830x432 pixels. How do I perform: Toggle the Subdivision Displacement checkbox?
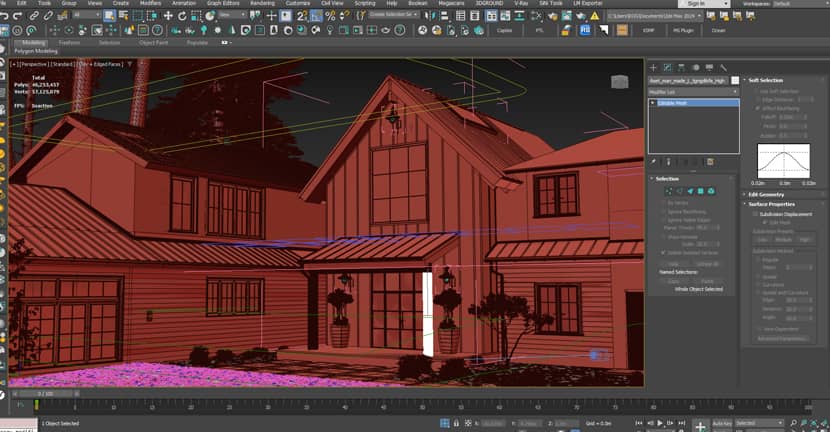coord(753,214)
